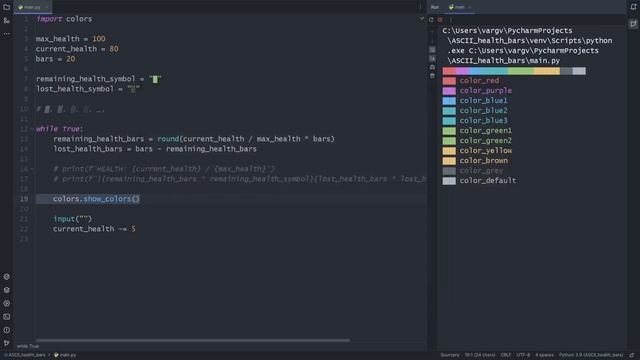640x360 pixels.
Task: Open more actions in Run toolbar
Action: tap(450, 20)
